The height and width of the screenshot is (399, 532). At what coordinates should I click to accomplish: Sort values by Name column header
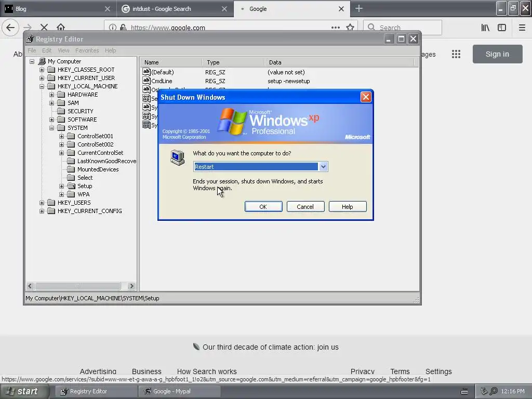click(x=171, y=62)
